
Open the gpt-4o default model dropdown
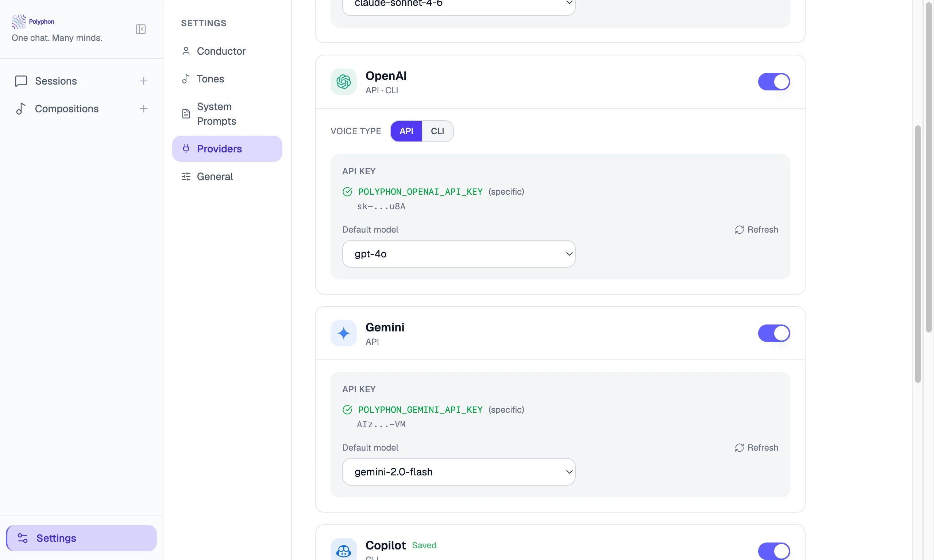pyautogui.click(x=458, y=254)
